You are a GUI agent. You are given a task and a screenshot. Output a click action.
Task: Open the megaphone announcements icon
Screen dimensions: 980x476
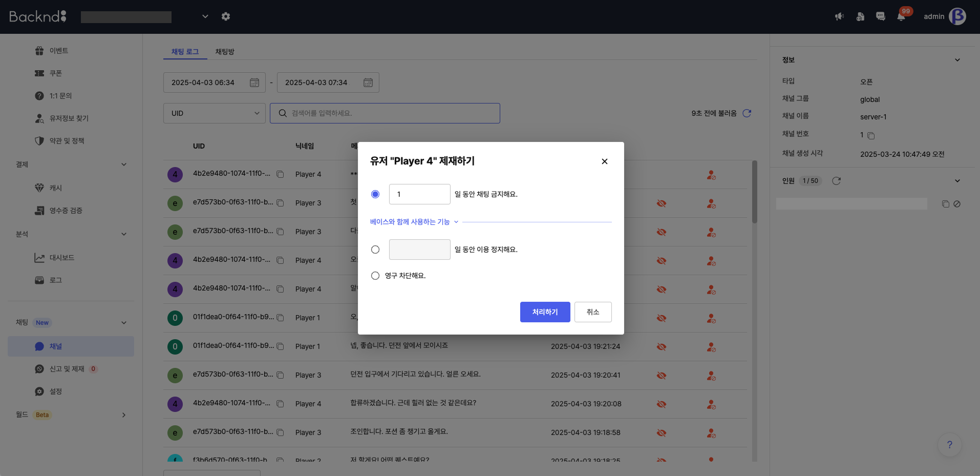click(839, 16)
